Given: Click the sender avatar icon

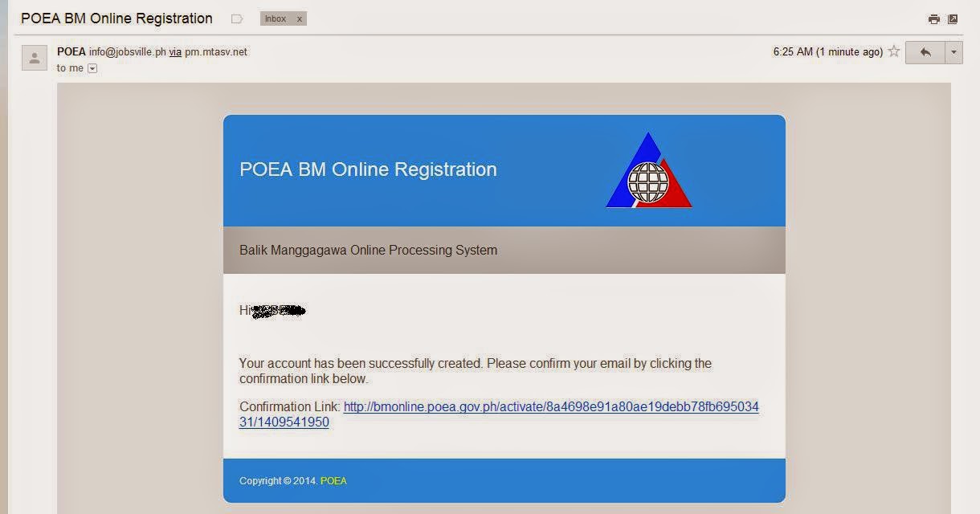Looking at the screenshot, I should (x=34, y=58).
